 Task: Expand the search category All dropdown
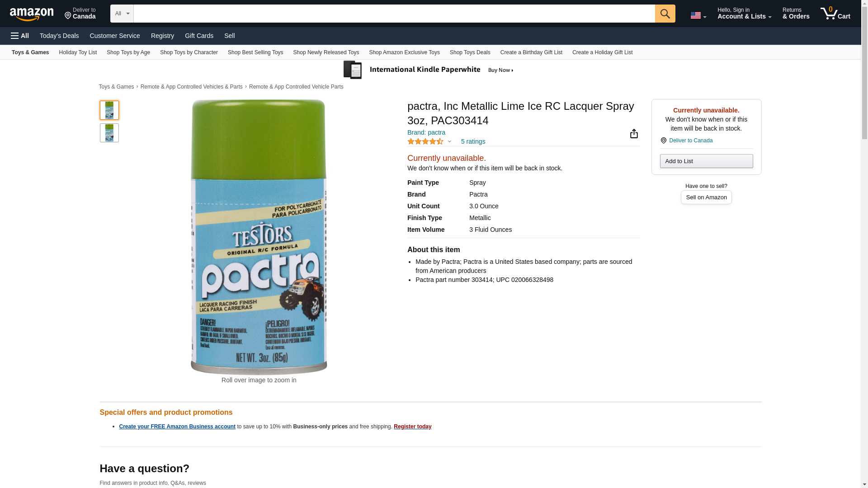pyautogui.click(x=122, y=14)
